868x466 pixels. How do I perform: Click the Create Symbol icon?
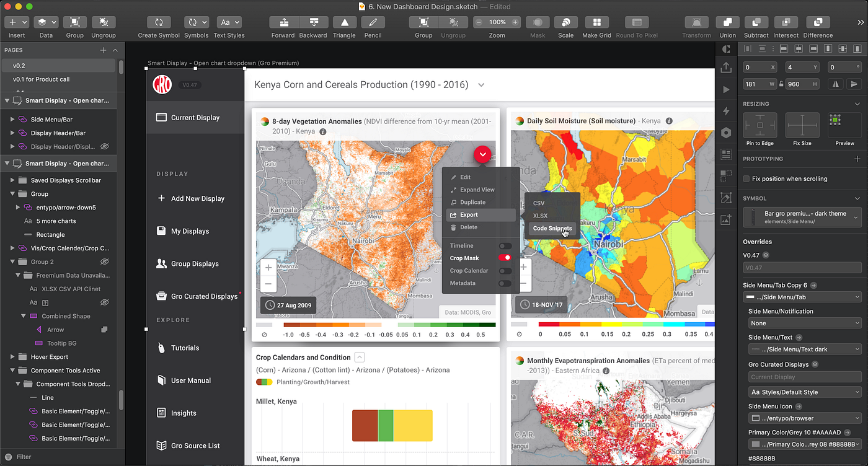click(x=159, y=22)
